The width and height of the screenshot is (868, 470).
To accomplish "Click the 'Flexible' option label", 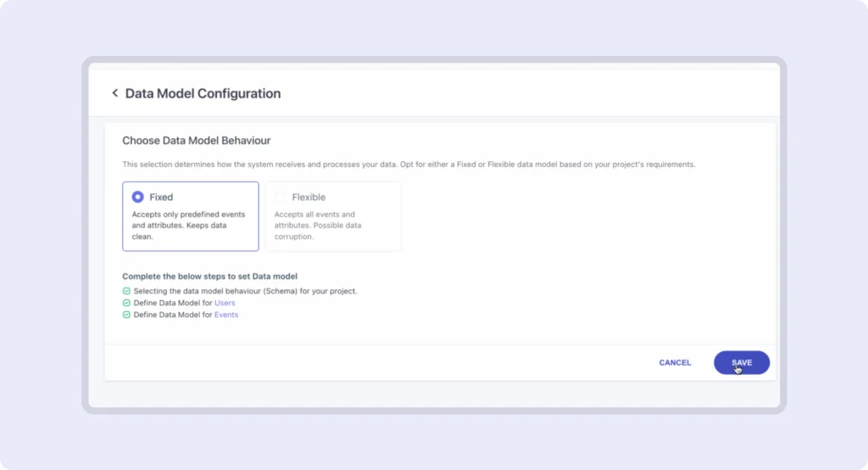I will click(x=309, y=197).
